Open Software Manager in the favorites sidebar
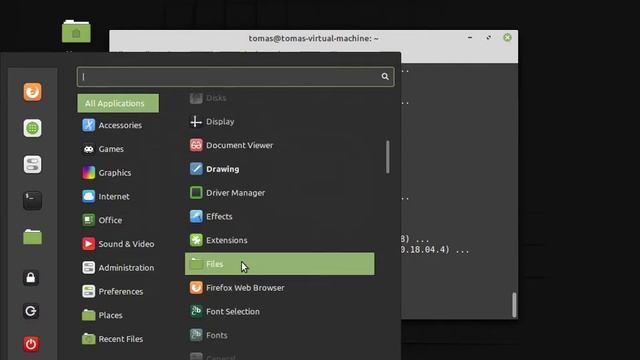 [x=32, y=128]
